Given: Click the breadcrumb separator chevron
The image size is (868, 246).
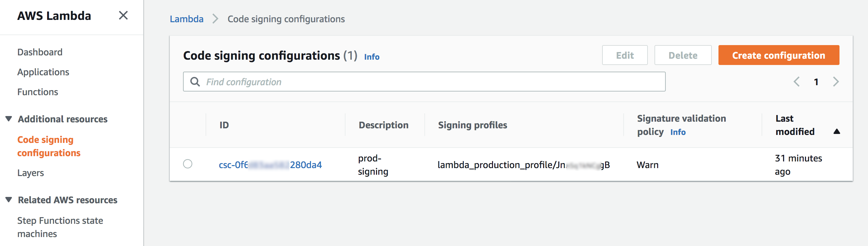Looking at the screenshot, I should click(215, 19).
